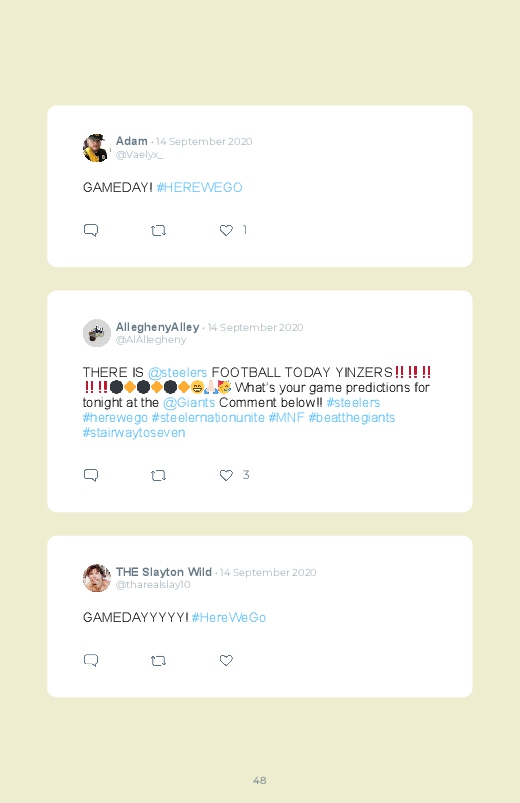Retweet THE Slayton Wild's tweet
Viewport: 520px width, 803px height.
[x=158, y=661]
